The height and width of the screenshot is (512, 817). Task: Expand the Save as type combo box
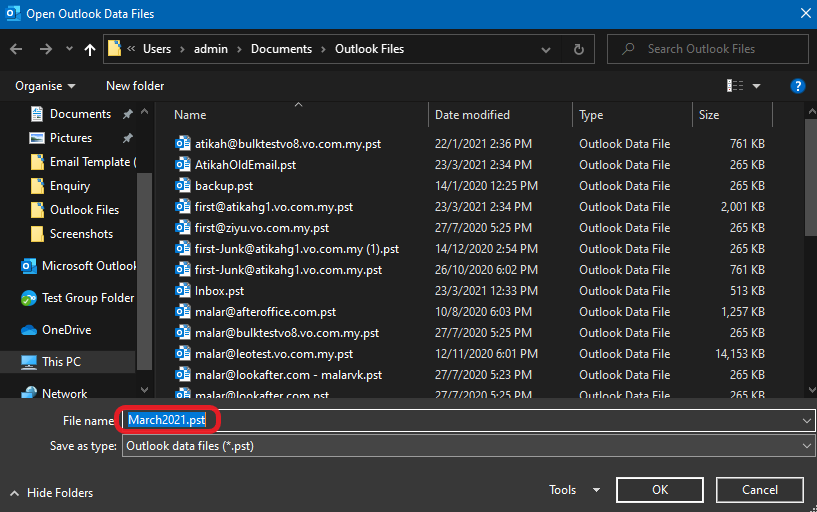tap(806, 446)
